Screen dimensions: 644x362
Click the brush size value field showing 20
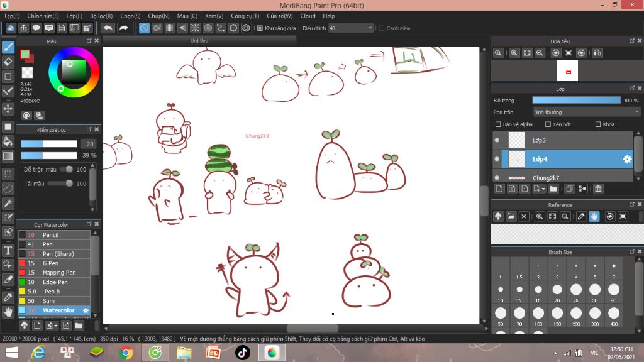coord(88,144)
